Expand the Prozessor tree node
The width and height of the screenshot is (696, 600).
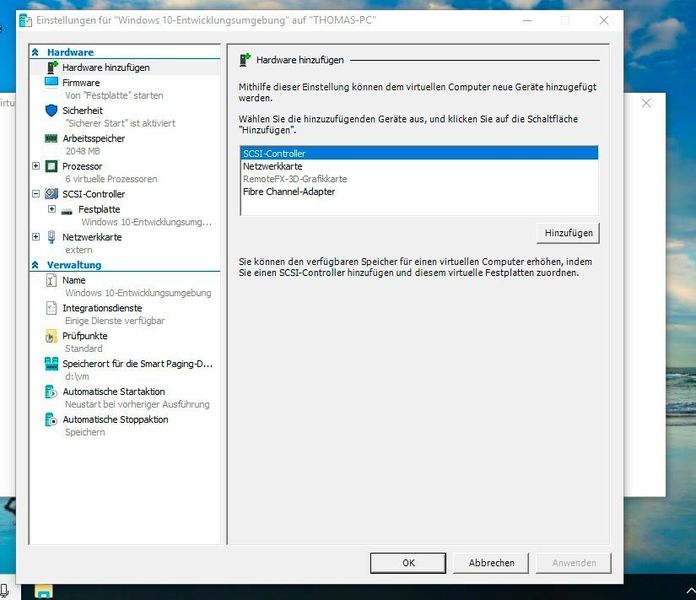[36, 166]
